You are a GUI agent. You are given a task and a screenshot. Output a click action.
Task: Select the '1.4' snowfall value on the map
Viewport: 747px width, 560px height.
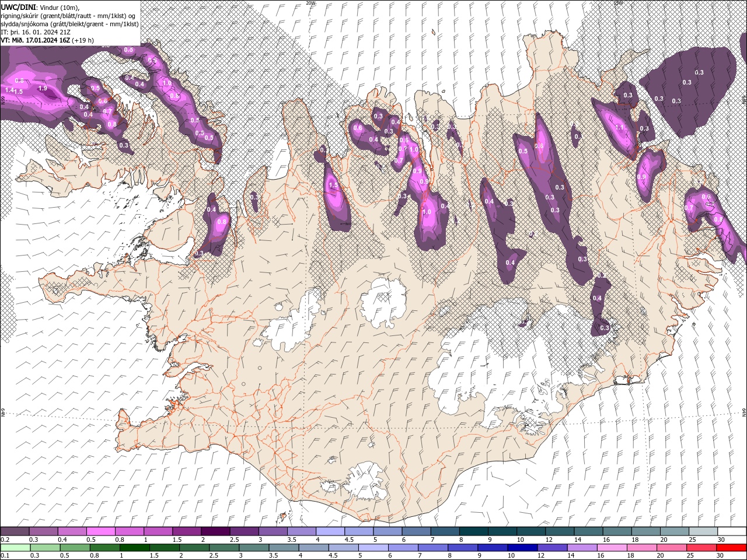(x=9, y=90)
